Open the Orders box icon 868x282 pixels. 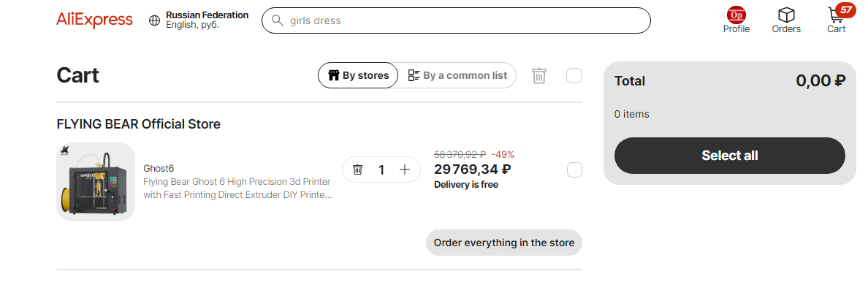pos(786,15)
